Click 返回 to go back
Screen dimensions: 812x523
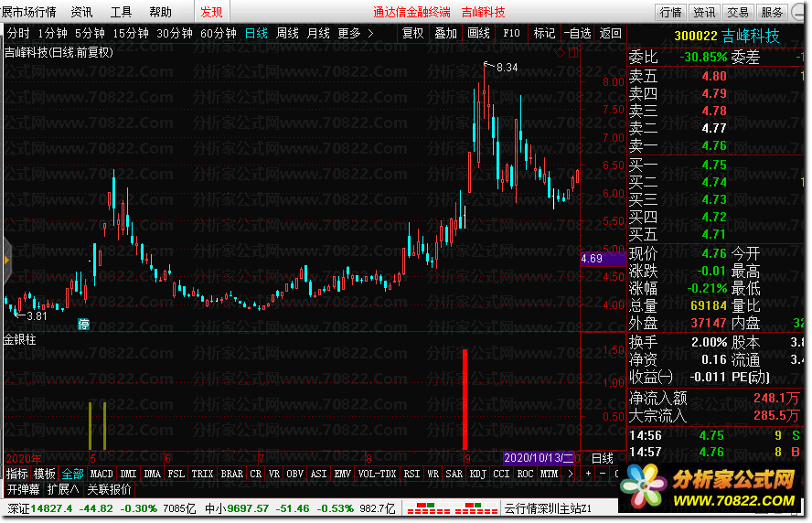click(610, 34)
